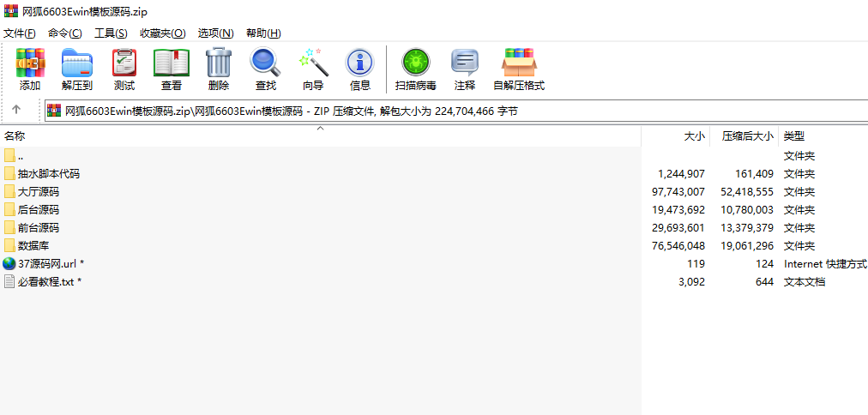Click the 必看教程.txt document icon
868x415 pixels.
(9, 281)
